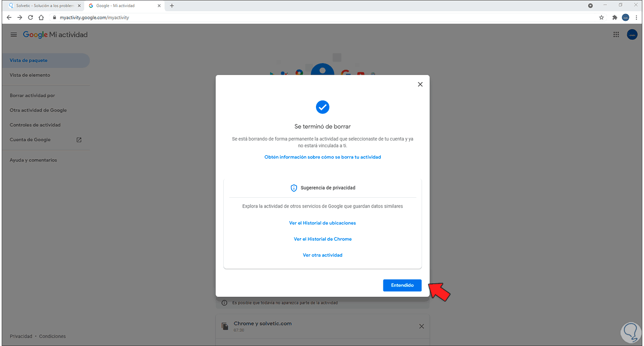Click the Google account avatar top right

(x=632, y=34)
